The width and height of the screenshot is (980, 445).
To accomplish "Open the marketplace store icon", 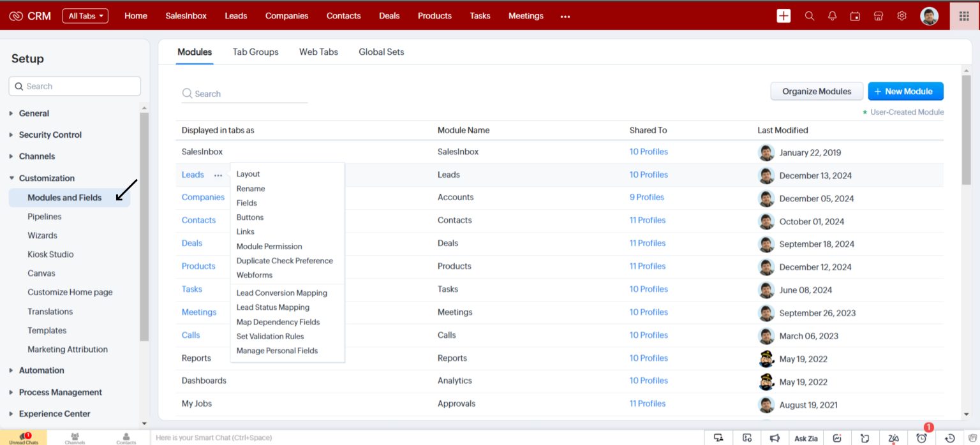I will (x=879, y=16).
